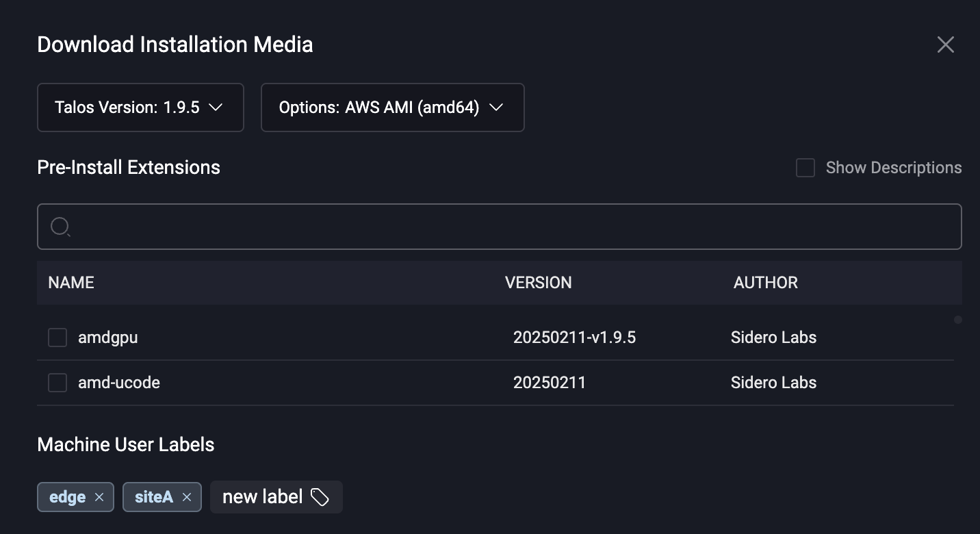Screen dimensions: 980x534
Task: Enable the Show Descriptions checkbox
Action: tap(805, 168)
